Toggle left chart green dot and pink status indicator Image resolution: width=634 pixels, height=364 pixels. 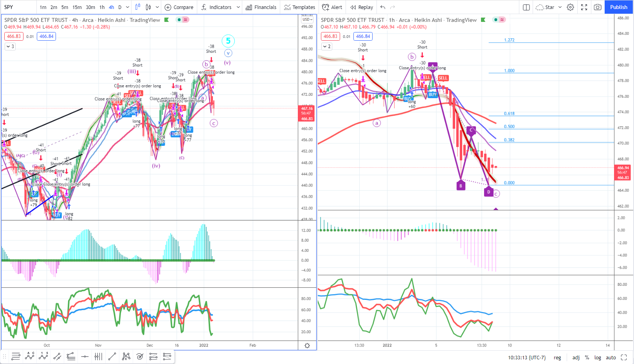pos(182,20)
